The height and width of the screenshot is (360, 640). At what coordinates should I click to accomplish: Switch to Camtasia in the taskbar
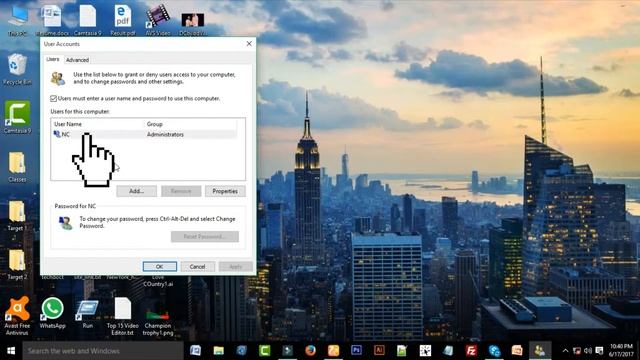[264, 351]
